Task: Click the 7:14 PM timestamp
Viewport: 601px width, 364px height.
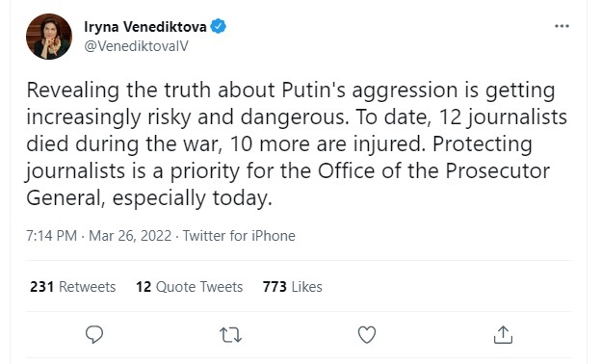Action: 51,236
